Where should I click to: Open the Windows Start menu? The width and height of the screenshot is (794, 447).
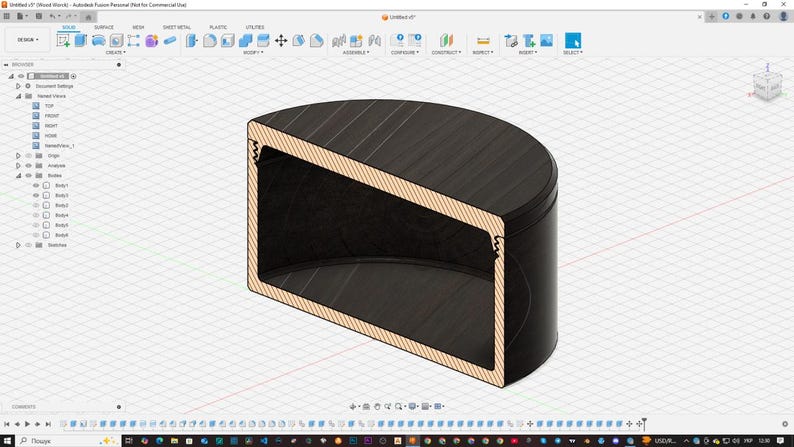(7, 441)
